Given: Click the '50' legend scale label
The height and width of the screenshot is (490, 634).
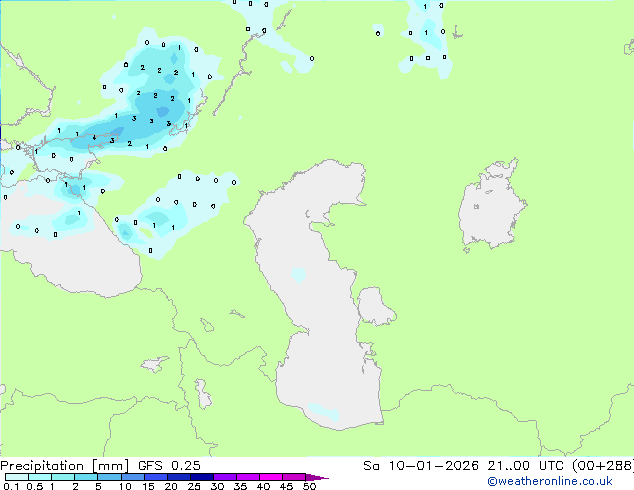Looking at the screenshot, I should pos(309,486).
